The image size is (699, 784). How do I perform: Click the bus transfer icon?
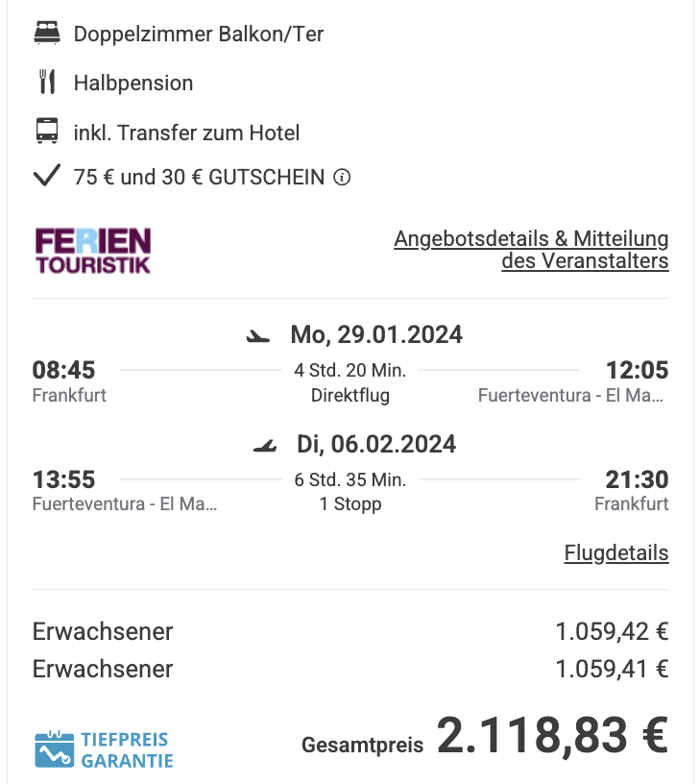[47, 131]
